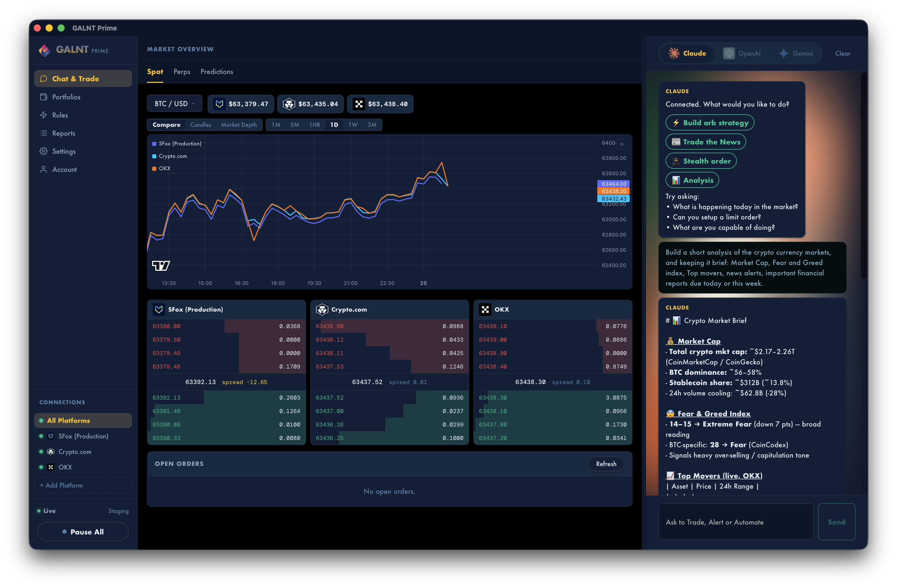Click the TradingView logo on chart
This screenshot has width=897, height=588.
pos(161,266)
